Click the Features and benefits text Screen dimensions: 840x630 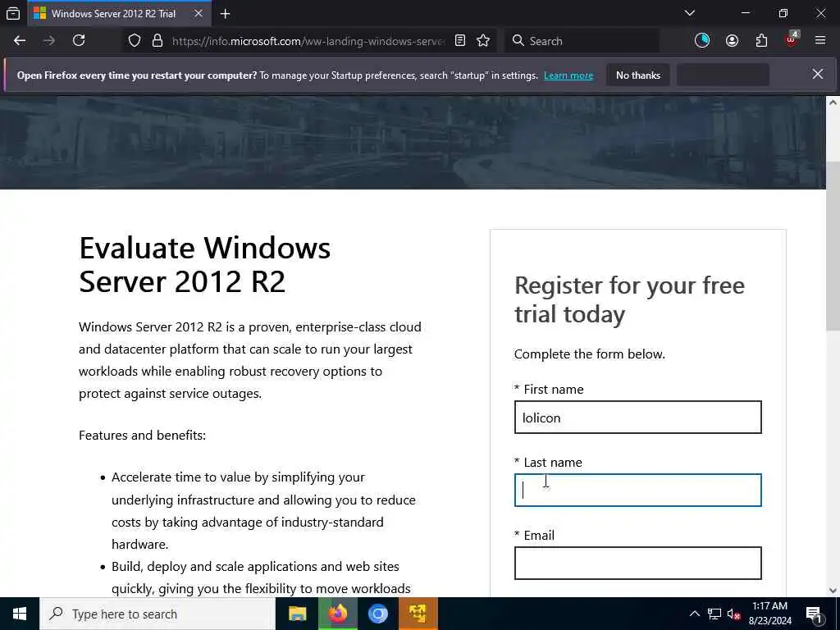tap(142, 435)
